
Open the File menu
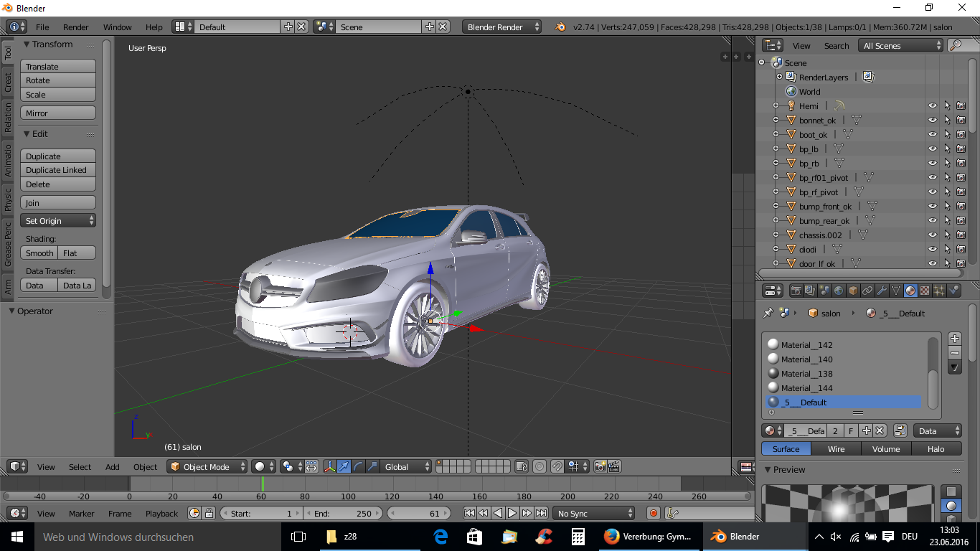point(42,27)
